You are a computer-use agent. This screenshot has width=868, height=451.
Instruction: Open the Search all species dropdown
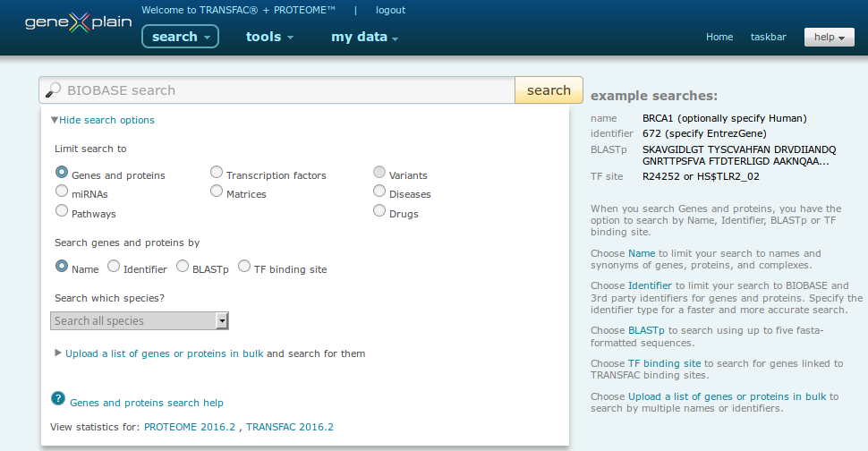pos(140,321)
